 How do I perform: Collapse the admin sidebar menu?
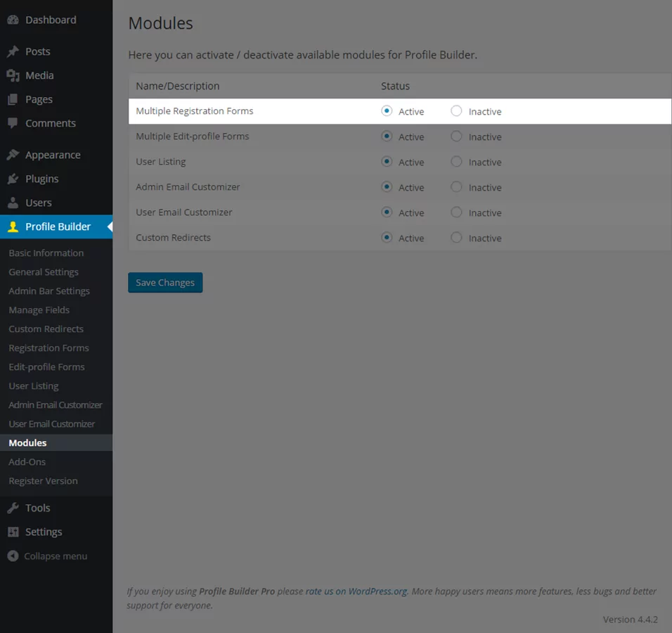48,556
